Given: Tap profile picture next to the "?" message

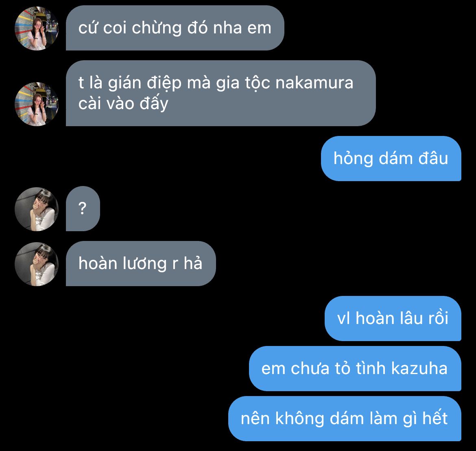Looking at the screenshot, I should (x=37, y=209).
